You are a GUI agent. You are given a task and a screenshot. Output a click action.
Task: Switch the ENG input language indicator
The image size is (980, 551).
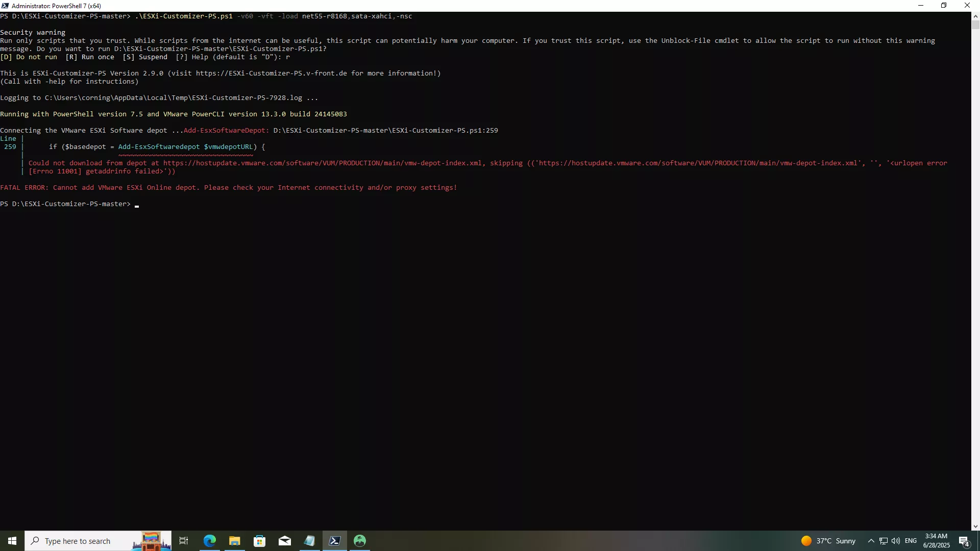pos(911,541)
